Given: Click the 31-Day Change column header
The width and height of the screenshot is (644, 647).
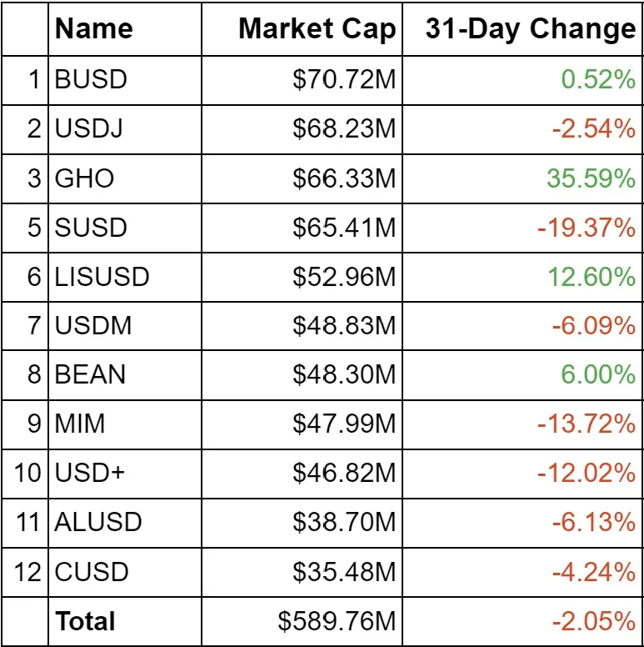Looking at the screenshot, I should coord(530,30).
